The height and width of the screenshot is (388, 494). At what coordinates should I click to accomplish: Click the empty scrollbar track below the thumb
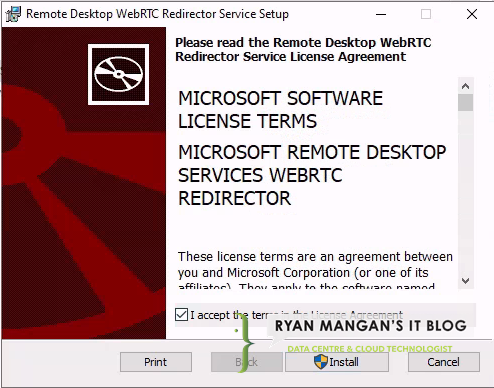click(x=465, y=192)
